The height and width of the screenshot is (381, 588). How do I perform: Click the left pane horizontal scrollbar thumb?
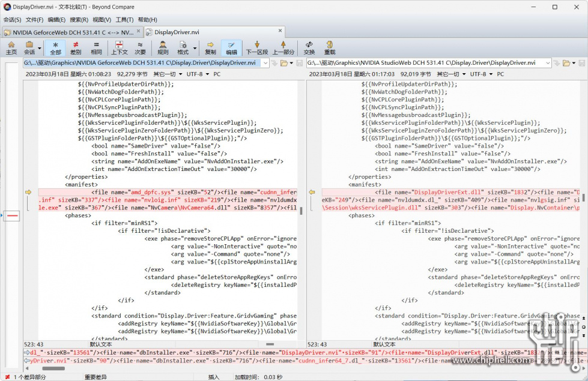point(270,344)
